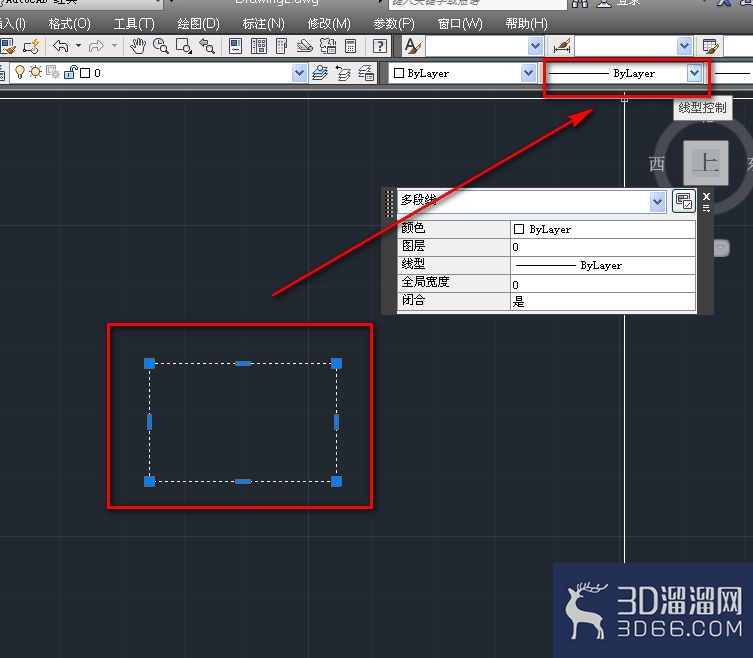The height and width of the screenshot is (658, 753).
Task: Select the Zoom Window tool
Action: 183,47
